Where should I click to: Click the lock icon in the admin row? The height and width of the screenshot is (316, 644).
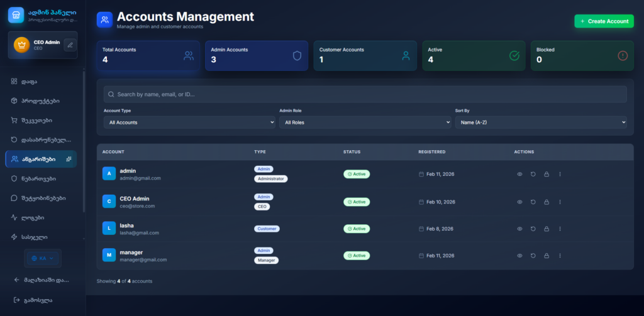point(547,174)
